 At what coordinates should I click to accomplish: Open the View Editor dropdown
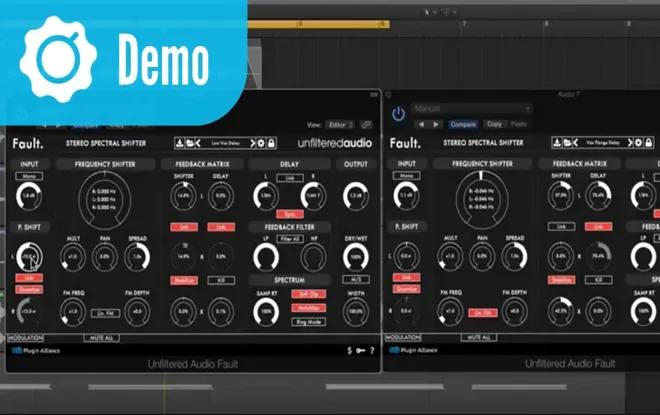[x=339, y=125]
